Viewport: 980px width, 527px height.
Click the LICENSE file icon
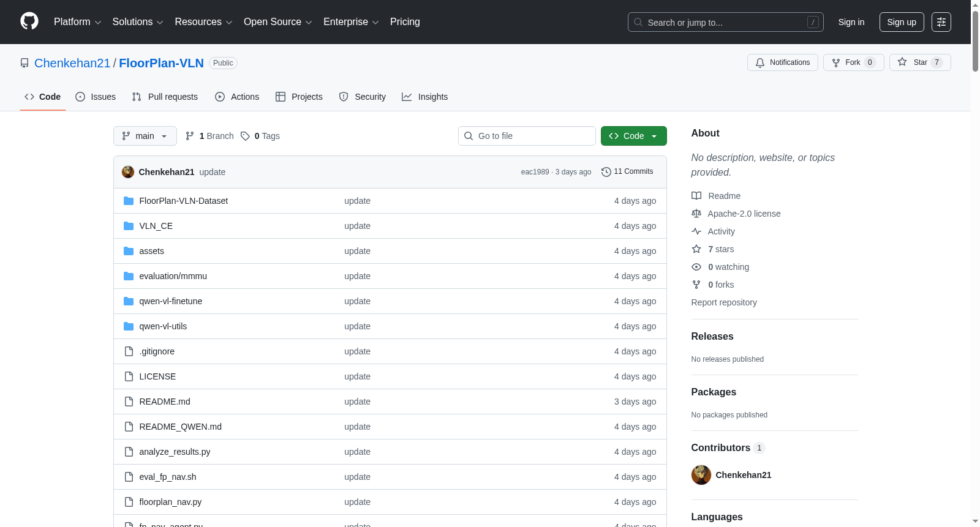129,376
